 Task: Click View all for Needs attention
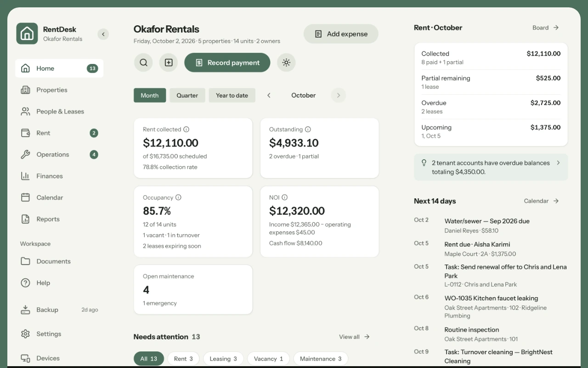coord(354,337)
